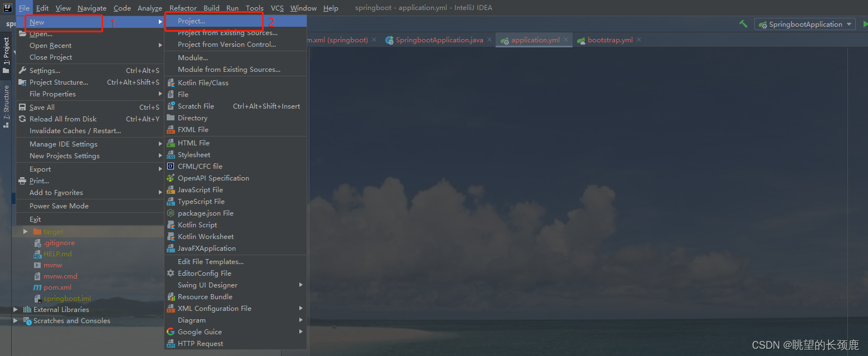The image size is (868, 356).
Task: Click the Kotlin File/Class icon entry
Action: coord(171,82)
